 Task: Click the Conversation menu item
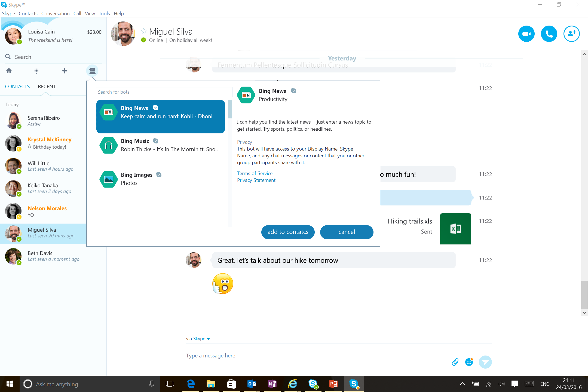(x=56, y=14)
